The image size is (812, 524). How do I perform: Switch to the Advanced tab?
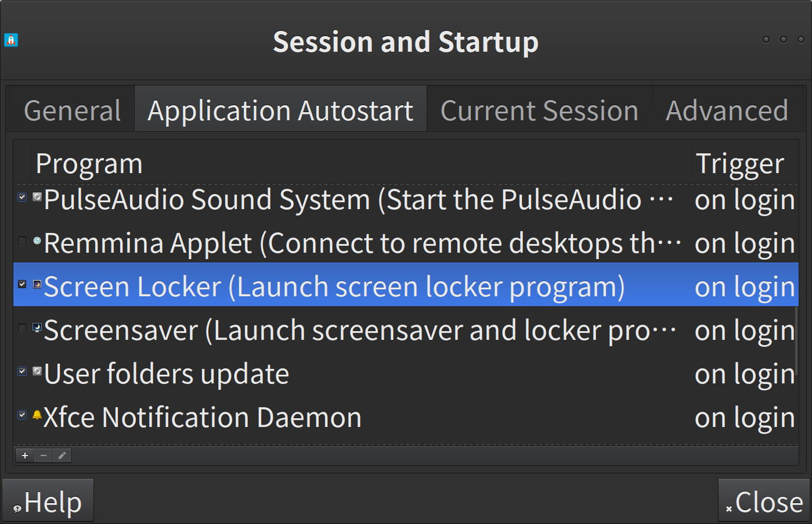click(x=727, y=110)
